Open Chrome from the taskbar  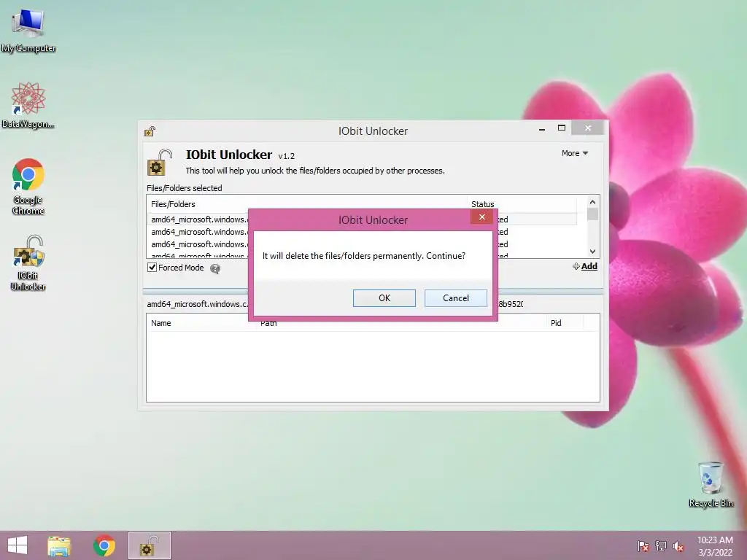104,545
